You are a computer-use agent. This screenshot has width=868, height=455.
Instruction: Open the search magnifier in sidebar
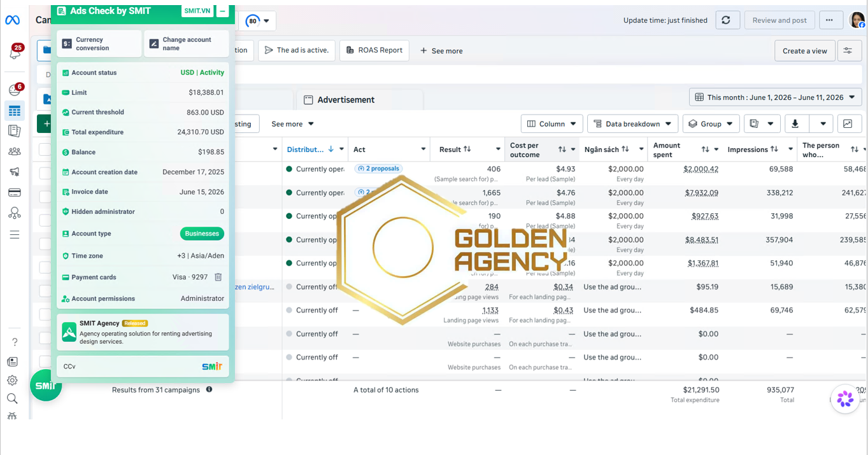tap(12, 398)
